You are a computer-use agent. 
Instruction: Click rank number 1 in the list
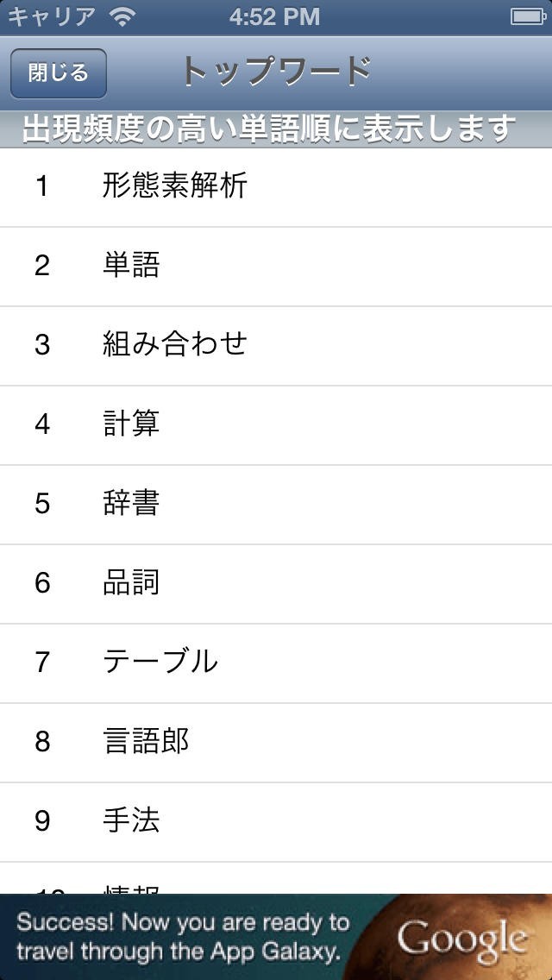pos(42,186)
